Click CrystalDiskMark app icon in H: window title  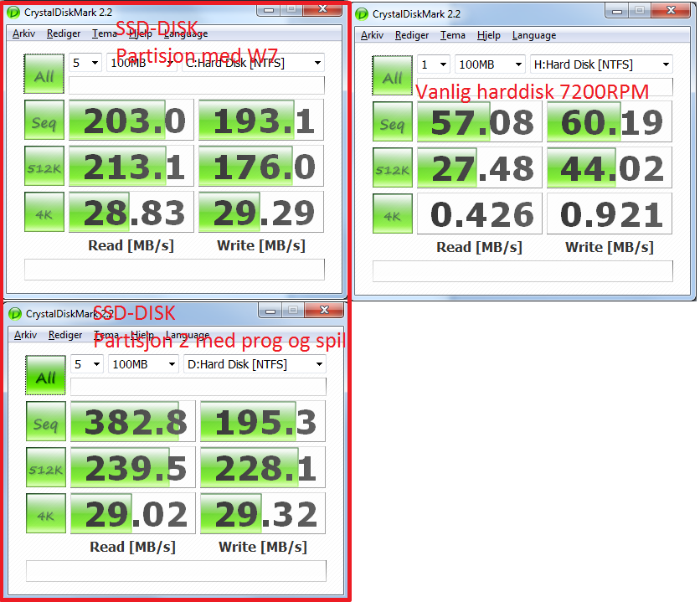pyautogui.click(x=362, y=14)
